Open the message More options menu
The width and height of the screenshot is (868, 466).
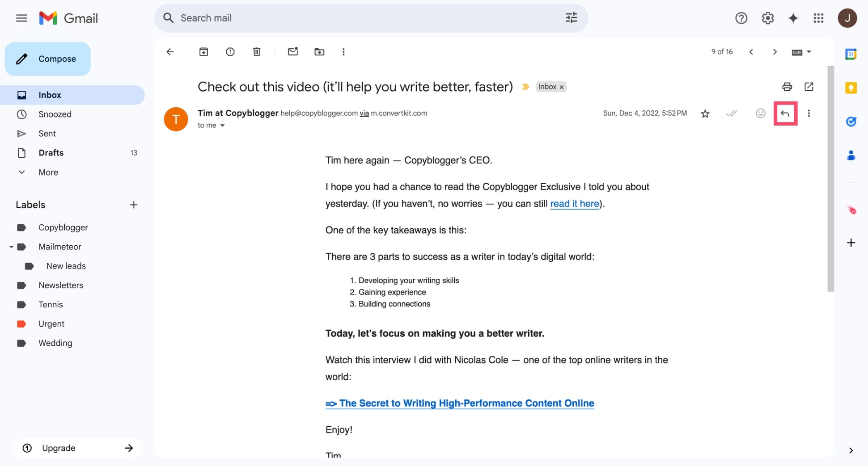(809, 113)
